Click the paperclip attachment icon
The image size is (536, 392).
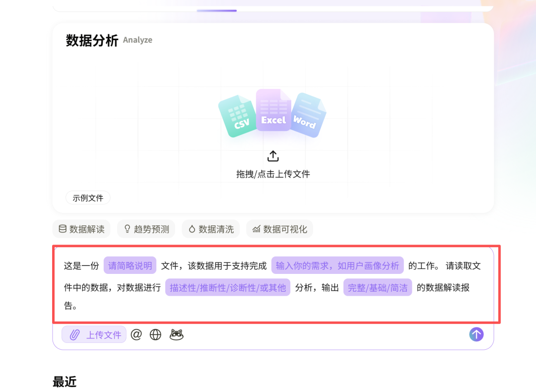click(74, 334)
